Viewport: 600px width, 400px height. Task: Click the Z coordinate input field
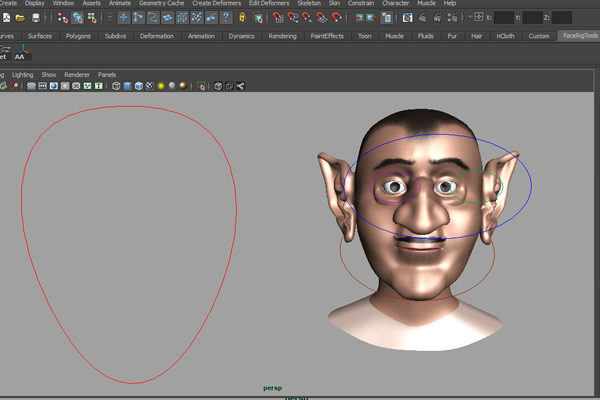(561, 18)
